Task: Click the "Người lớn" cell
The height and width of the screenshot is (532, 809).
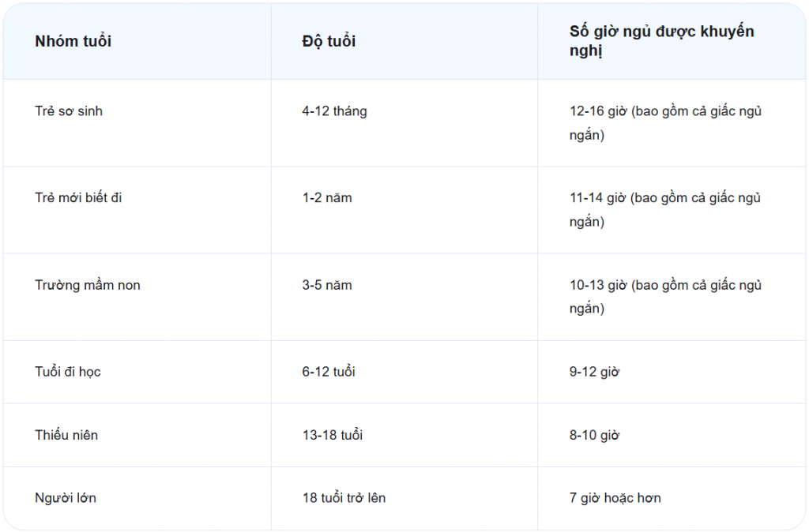Action: pos(66,498)
